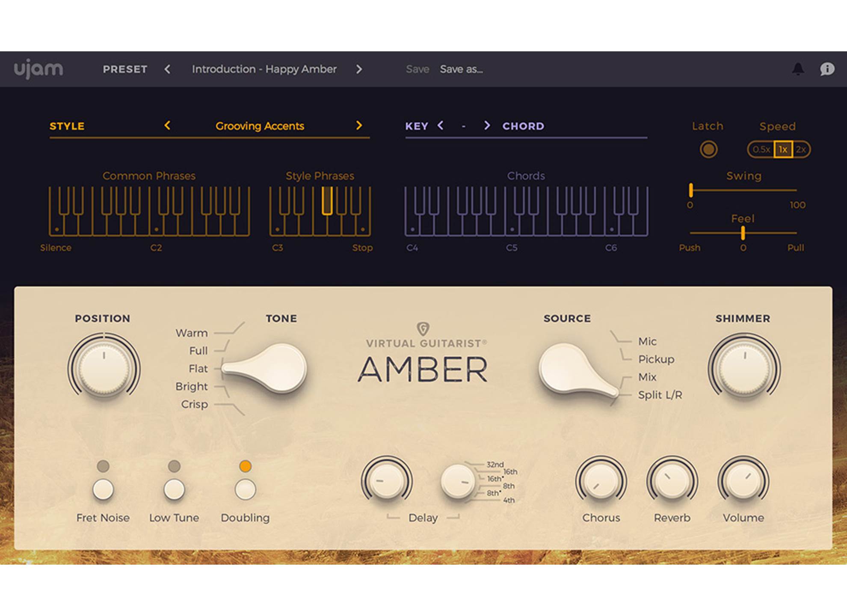Viewport: 847px width, 616px height.
Task: Select previous style arrow
Action: (167, 125)
